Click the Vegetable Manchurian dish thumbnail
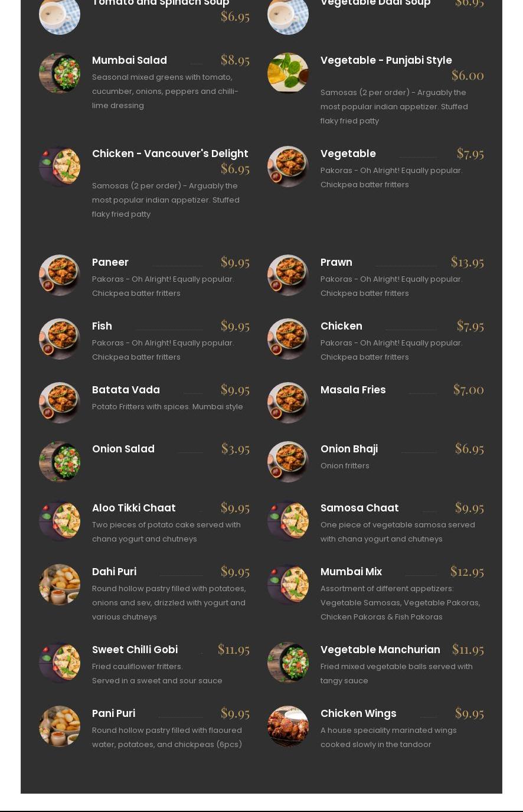Screen dimensions: 523x812 click(288, 663)
